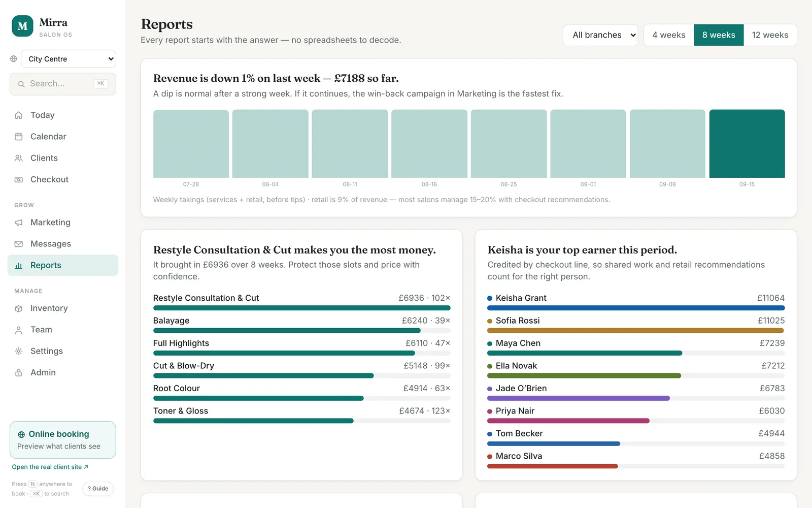Open the Calendar page
Image resolution: width=812 pixels, height=508 pixels.
click(x=63, y=137)
